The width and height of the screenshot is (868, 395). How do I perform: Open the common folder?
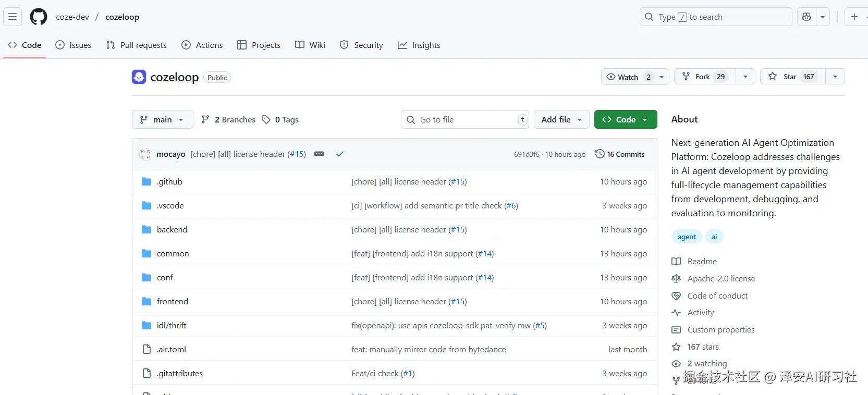tap(173, 253)
